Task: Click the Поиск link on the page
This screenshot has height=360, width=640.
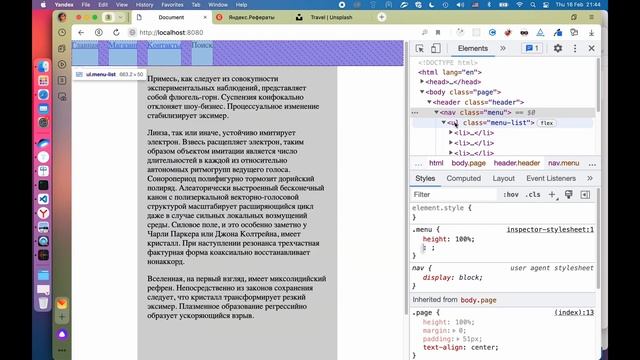Action: pyautogui.click(x=202, y=45)
